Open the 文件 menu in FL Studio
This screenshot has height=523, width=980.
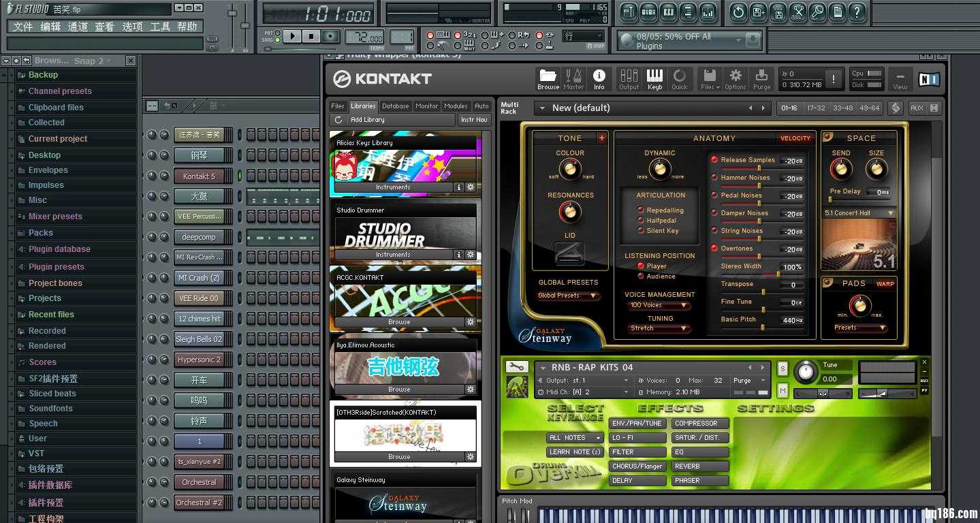point(22,27)
